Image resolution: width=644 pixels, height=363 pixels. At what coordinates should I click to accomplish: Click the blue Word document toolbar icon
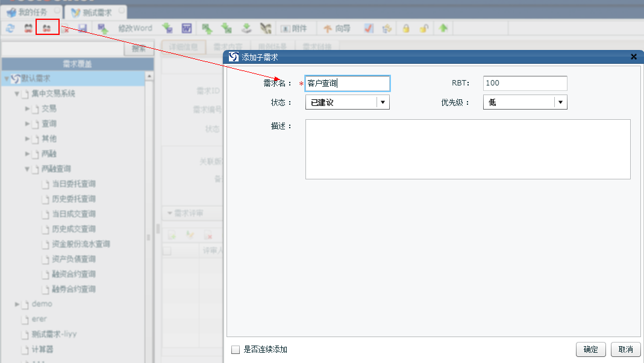(187, 28)
